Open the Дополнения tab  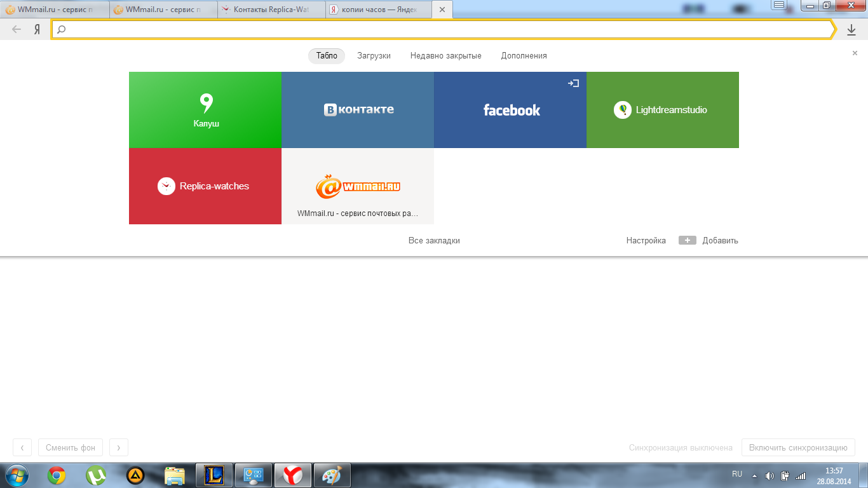click(524, 56)
